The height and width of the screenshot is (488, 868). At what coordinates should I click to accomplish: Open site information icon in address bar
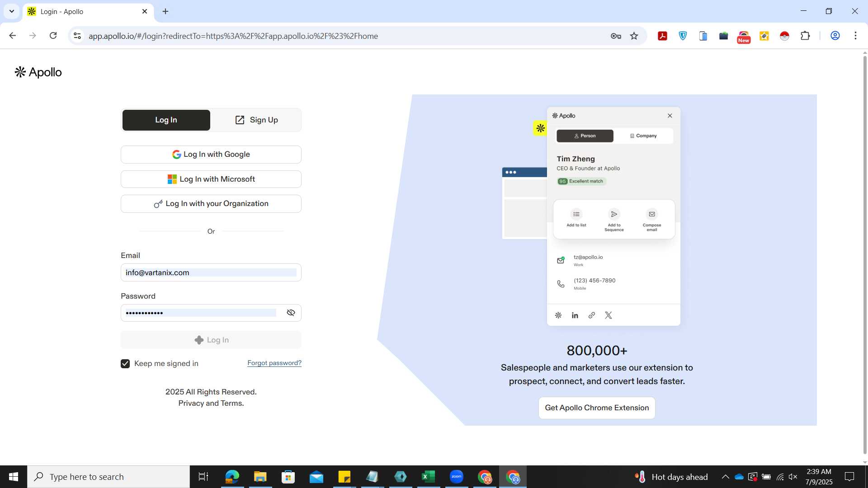tap(77, 36)
